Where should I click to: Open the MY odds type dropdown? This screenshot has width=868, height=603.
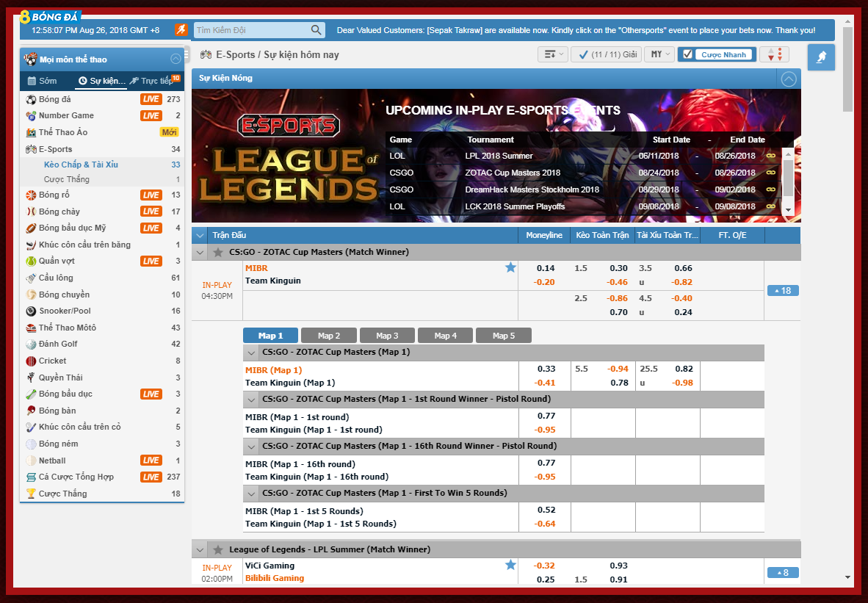point(659,54)
